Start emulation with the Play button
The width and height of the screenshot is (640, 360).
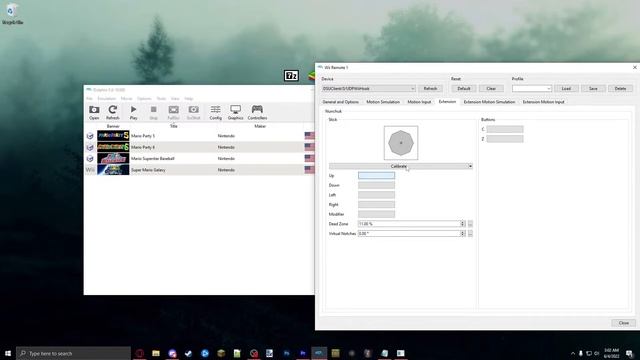pyautogui.click(x=133, y=112)
